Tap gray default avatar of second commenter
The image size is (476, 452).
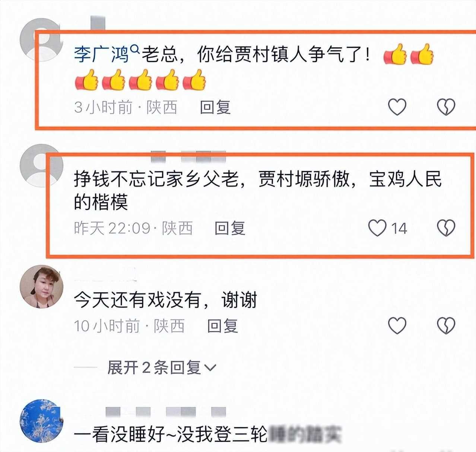41,166
